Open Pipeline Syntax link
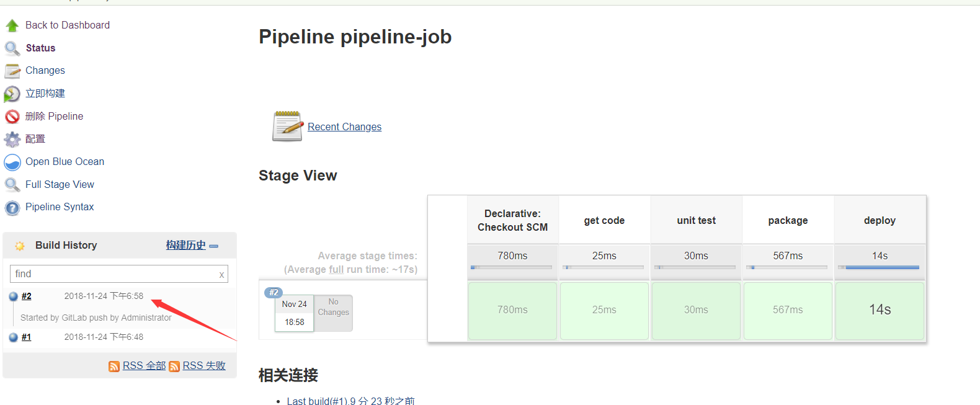 click(60, 207)
